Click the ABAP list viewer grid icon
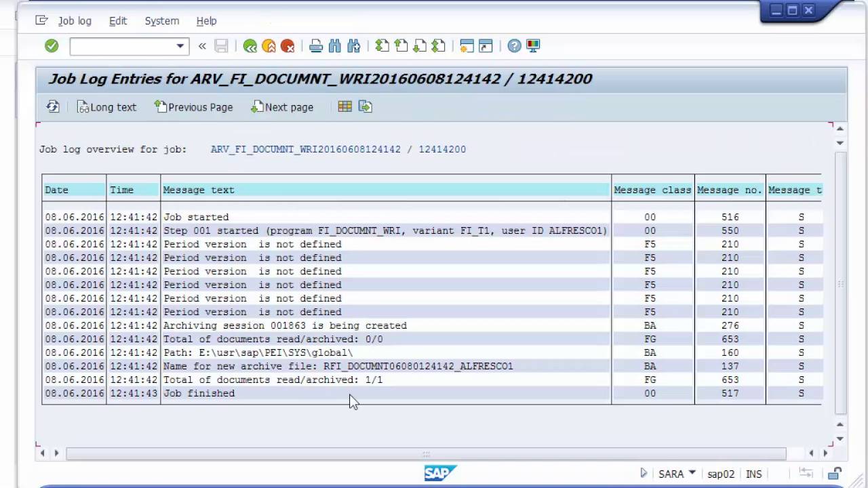 tap(344, 106)
